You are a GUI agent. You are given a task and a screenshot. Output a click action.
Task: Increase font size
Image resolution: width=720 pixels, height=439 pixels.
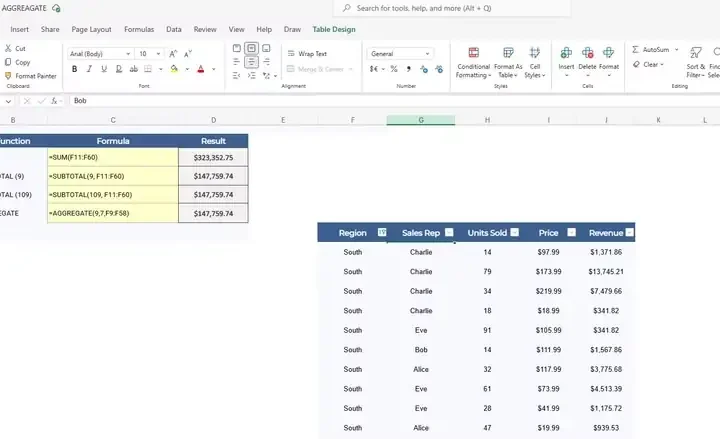pyautogui.click(x=173, y=54)
